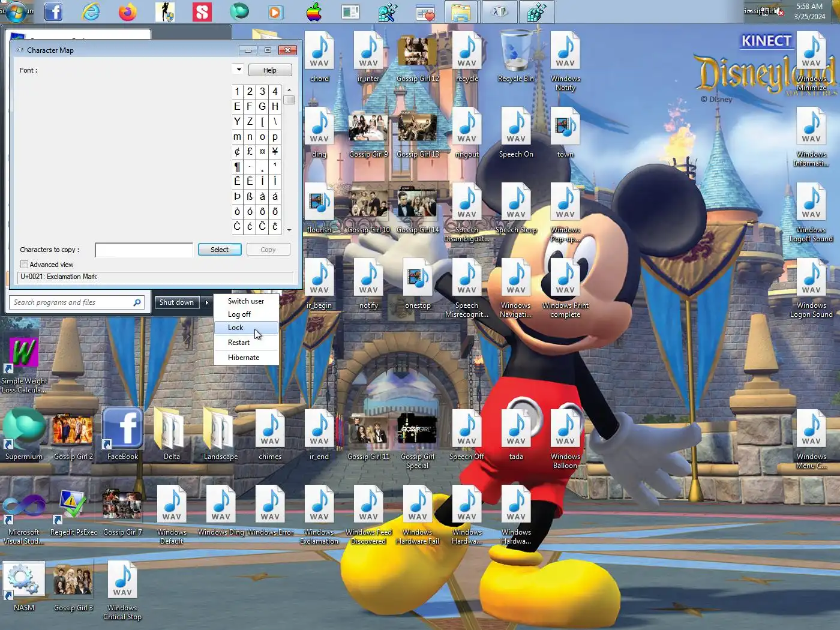Select Windows Print complete sound
The height and width of the screenshot is (630, 840).
[x=565, y=288]
